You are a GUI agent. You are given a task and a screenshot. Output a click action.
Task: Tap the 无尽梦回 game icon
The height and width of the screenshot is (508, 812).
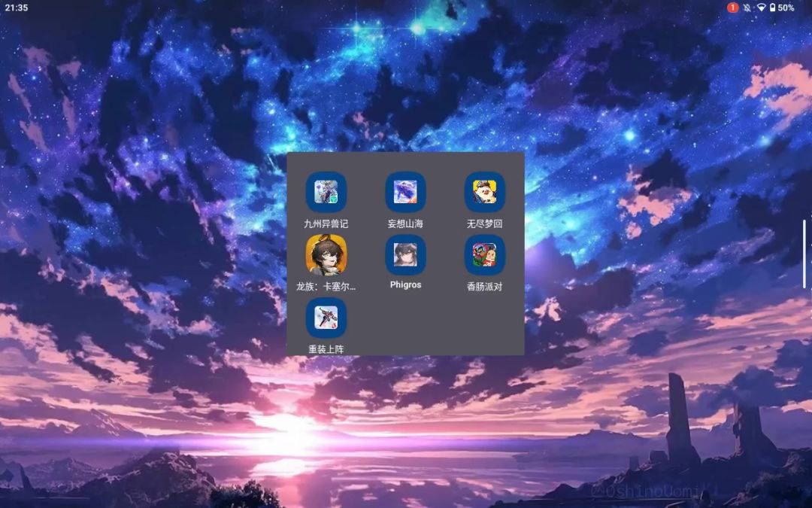click(x=484, y=192)
